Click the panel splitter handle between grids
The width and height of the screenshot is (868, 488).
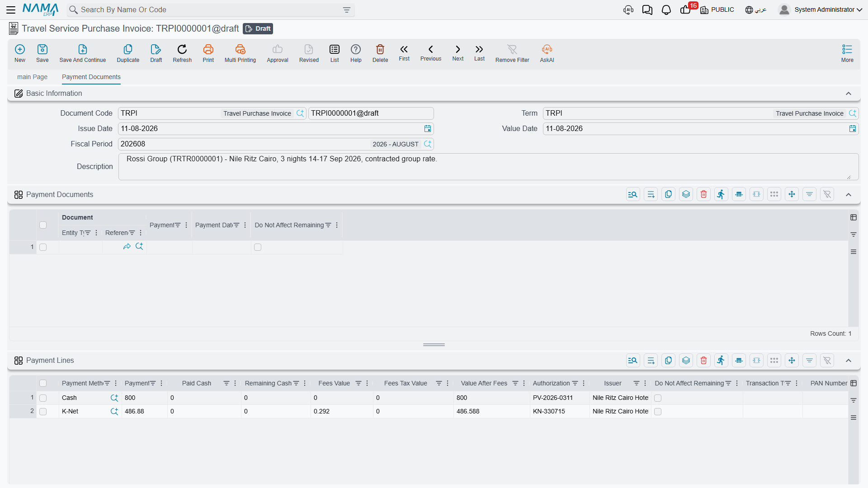coord(434,345)
